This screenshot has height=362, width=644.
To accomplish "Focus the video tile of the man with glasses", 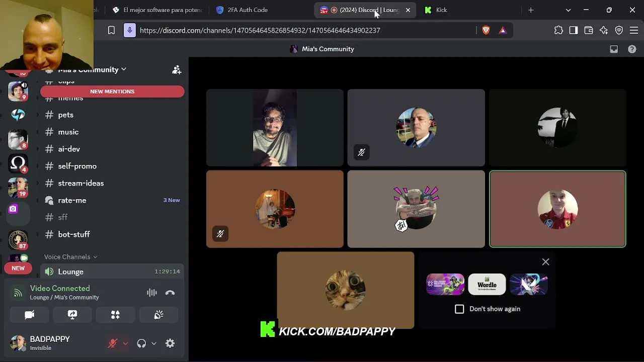I will pyautogui.click(x=275, y=128).
